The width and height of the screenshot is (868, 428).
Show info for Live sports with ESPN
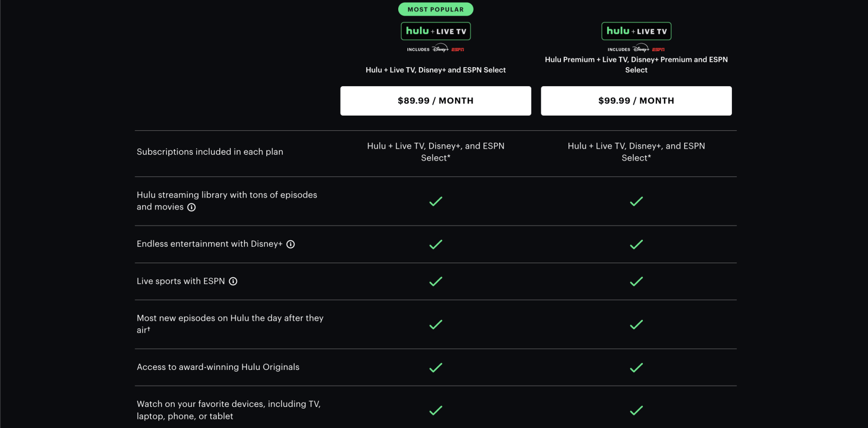[233, 281]
